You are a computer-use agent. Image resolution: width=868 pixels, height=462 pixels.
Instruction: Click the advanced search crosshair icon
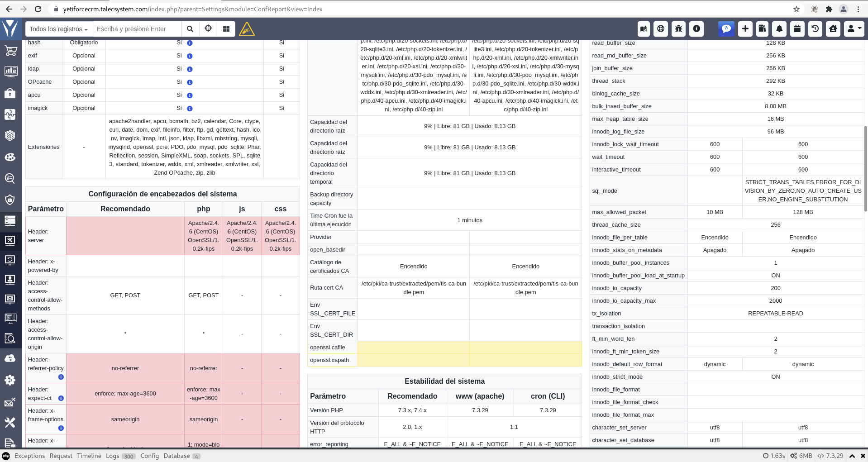point(208,29)
